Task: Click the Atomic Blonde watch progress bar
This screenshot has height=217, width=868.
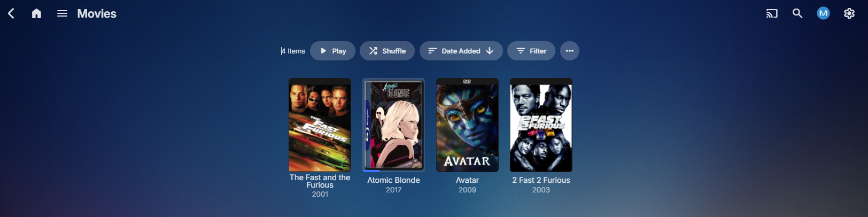Action: [x=394, y=171]
